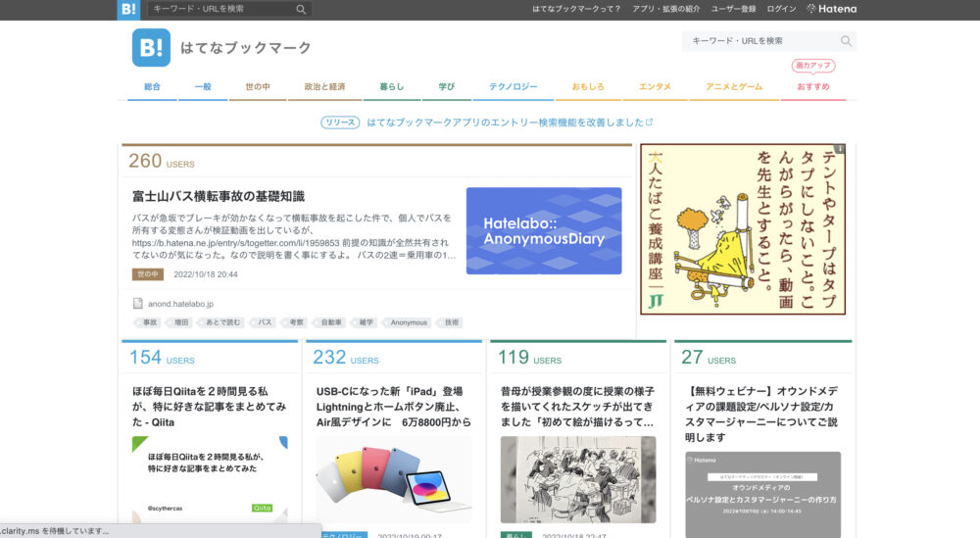Click the document icon beside anond.hatelabo.jp

(x=137, y=304)
